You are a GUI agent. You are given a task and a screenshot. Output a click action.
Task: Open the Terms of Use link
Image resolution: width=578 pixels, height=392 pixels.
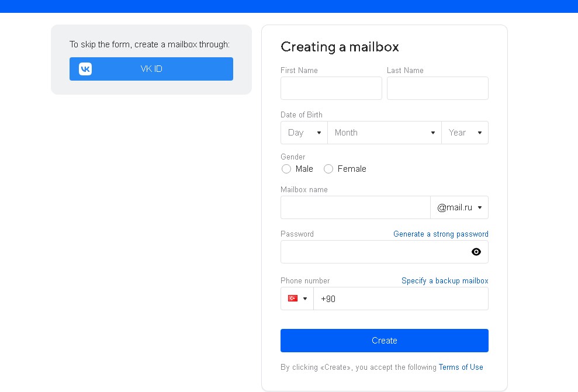click(461, 367)
